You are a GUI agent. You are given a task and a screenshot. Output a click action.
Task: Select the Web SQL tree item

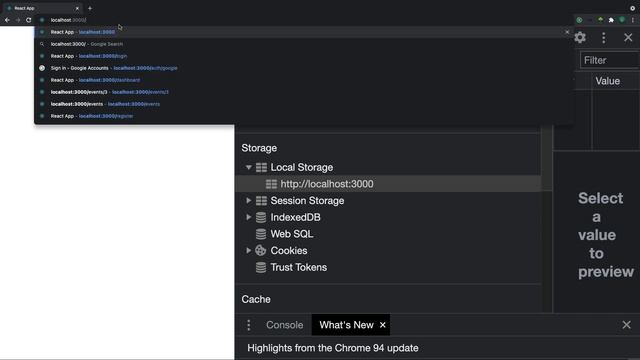(x=292, y=234)
